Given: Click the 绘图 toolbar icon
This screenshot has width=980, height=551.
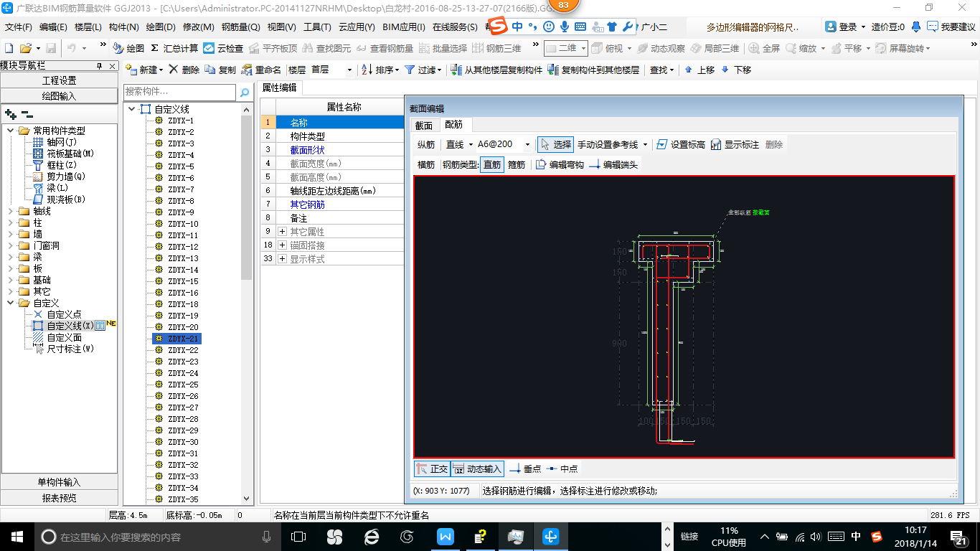Looking at the screenshot, I should pyautogui.click(x=128, y=48).
